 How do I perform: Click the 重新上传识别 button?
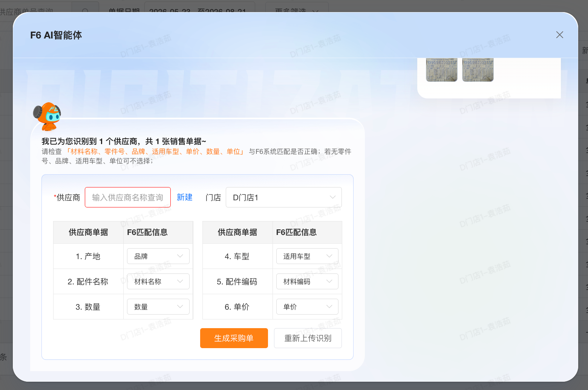tap(308, 338)
